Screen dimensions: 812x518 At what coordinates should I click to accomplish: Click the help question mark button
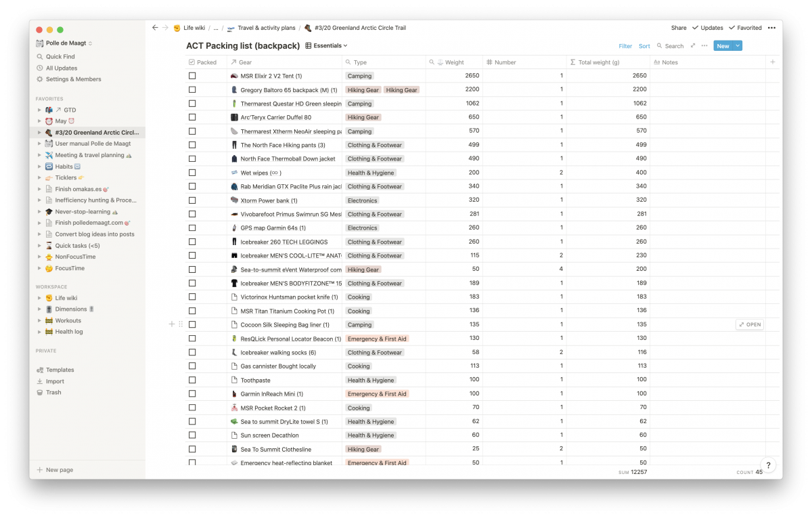point(768,465)
